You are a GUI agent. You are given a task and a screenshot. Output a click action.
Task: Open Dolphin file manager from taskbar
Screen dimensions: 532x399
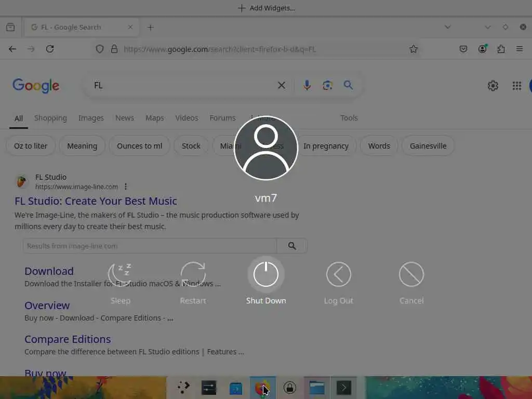click(316, 388)
